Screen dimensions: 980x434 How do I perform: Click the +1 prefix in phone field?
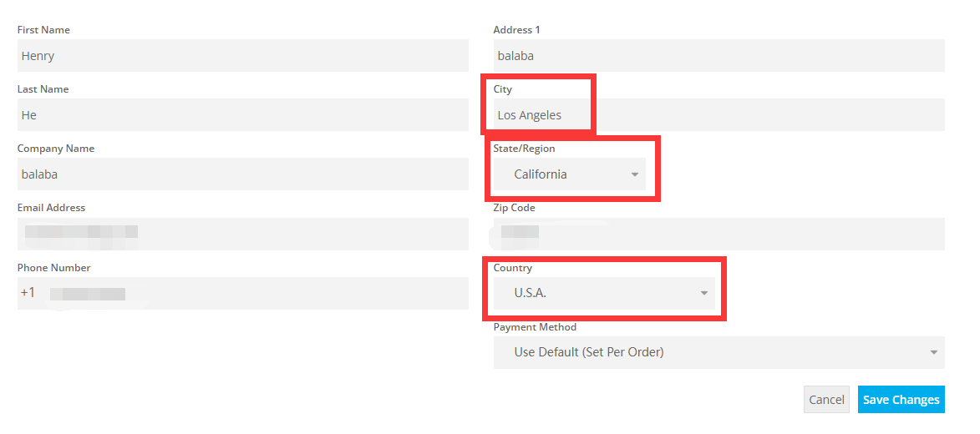[x=28, y=293]
